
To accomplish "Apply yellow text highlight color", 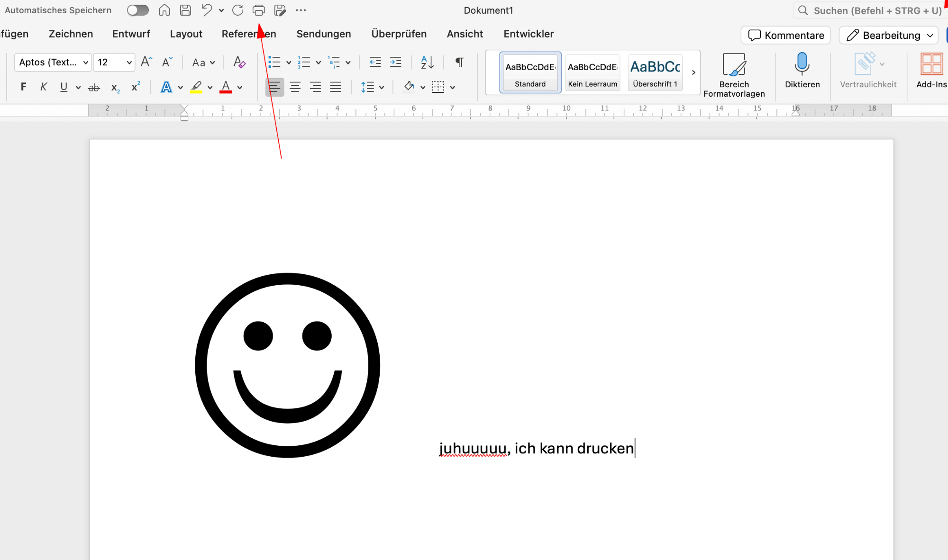I will pyautogui.click(x=196, y=87).
